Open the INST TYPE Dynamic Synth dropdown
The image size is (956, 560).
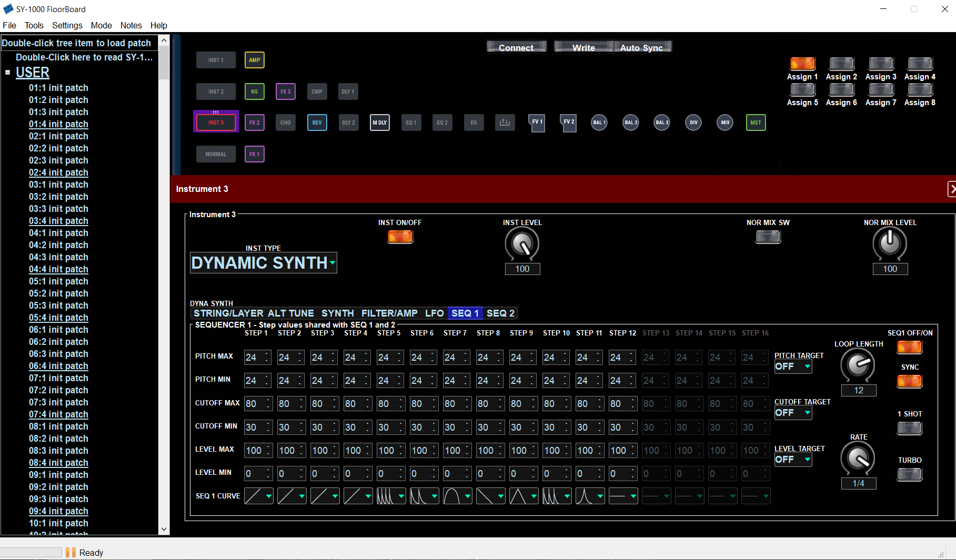(264, 262)
